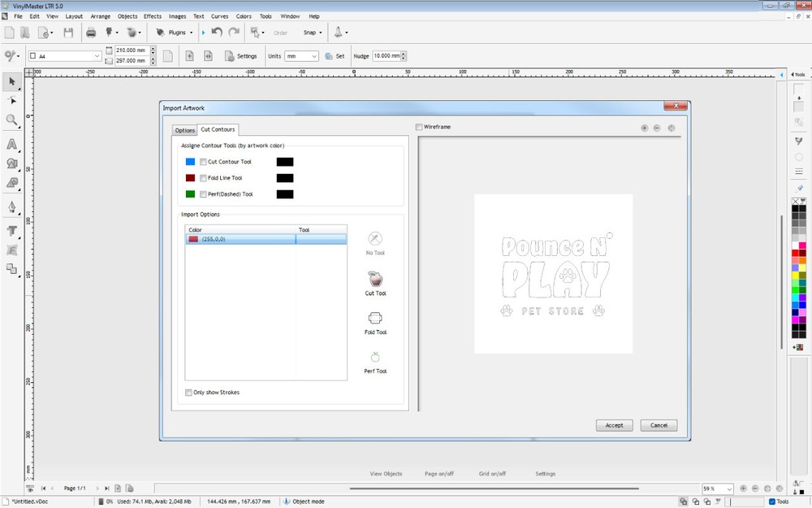
Task: Select the Perf Tool in Import Options
Action: point(374,358)
